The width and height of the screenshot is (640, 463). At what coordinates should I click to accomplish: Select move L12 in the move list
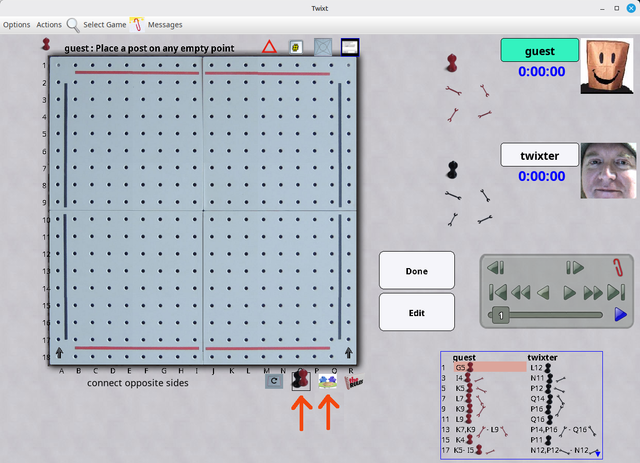(x=540, y=368)
